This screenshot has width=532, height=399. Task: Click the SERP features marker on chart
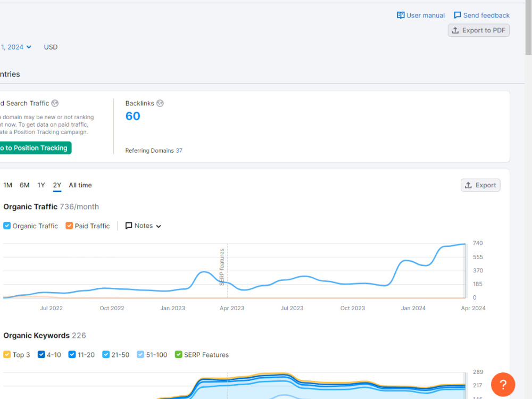[222, 267]
